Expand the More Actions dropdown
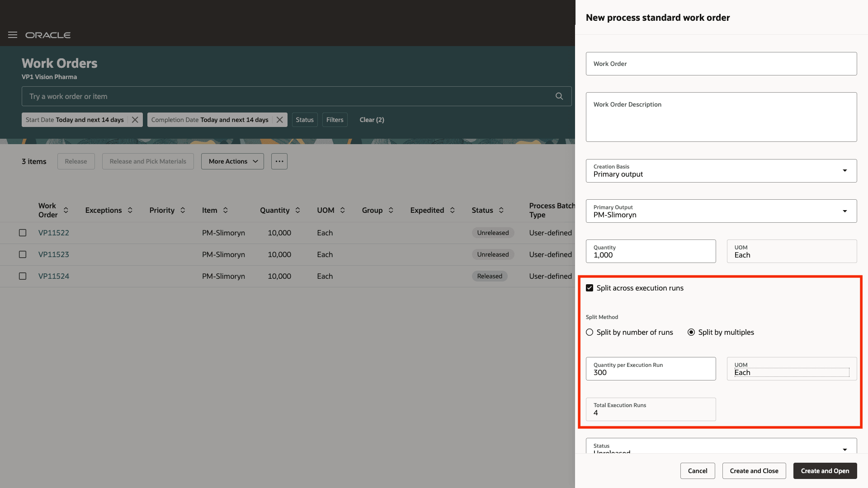Screen dimensions: 868x488 pos(232,161)
